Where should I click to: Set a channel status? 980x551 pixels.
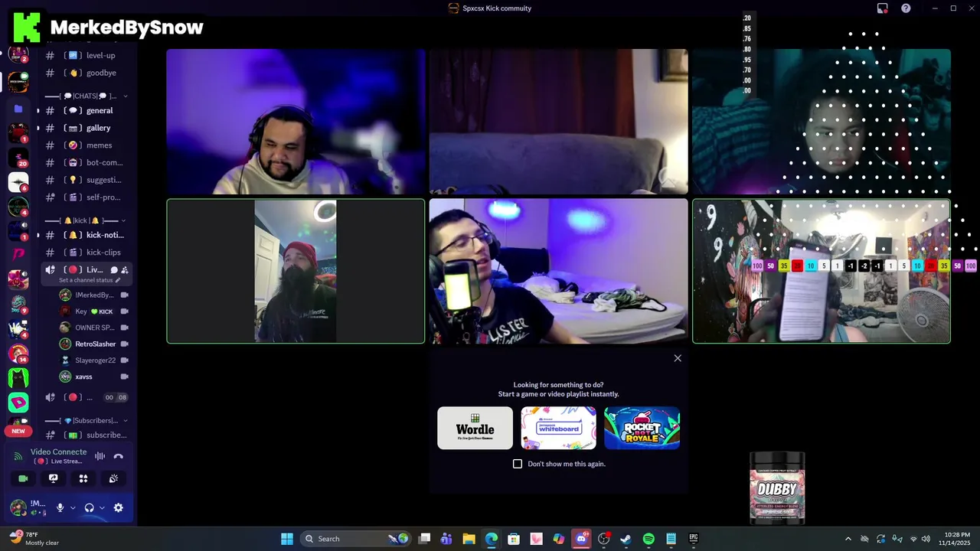click(90, 280)
